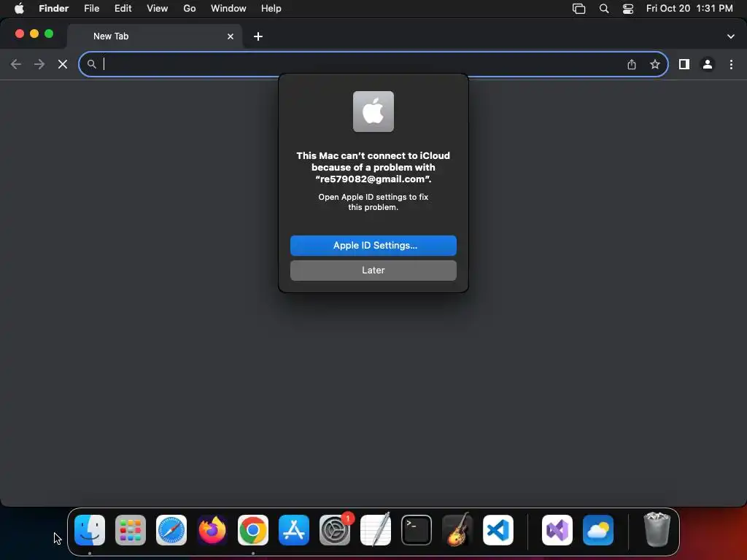Open the Chrome profile menu
The width and height of the screenshot is (747, 560).
tap(708, 64)
